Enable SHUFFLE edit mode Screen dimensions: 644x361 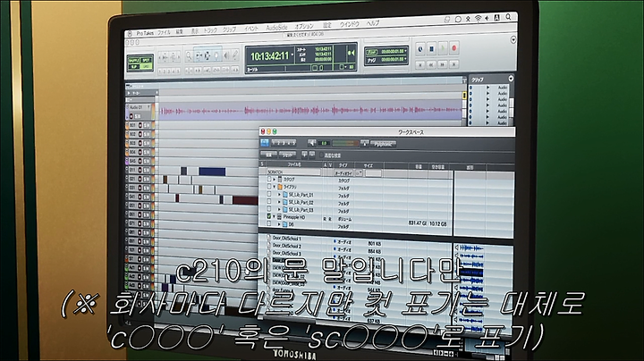(134, 60)
